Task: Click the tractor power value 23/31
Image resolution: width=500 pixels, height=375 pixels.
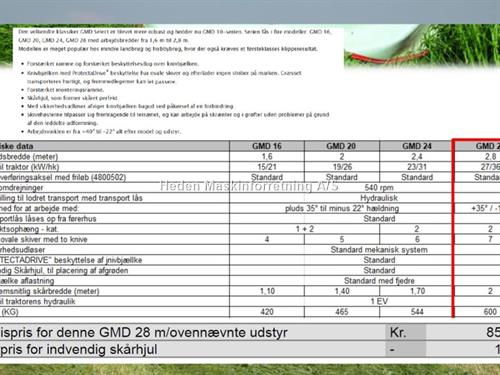Action: [417, 167]
